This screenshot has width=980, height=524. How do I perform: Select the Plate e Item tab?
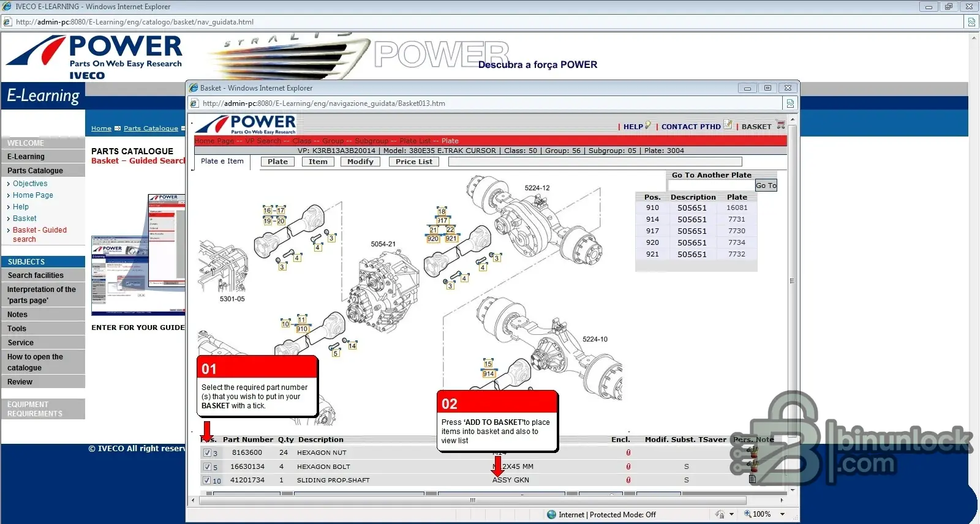[222, 161]
